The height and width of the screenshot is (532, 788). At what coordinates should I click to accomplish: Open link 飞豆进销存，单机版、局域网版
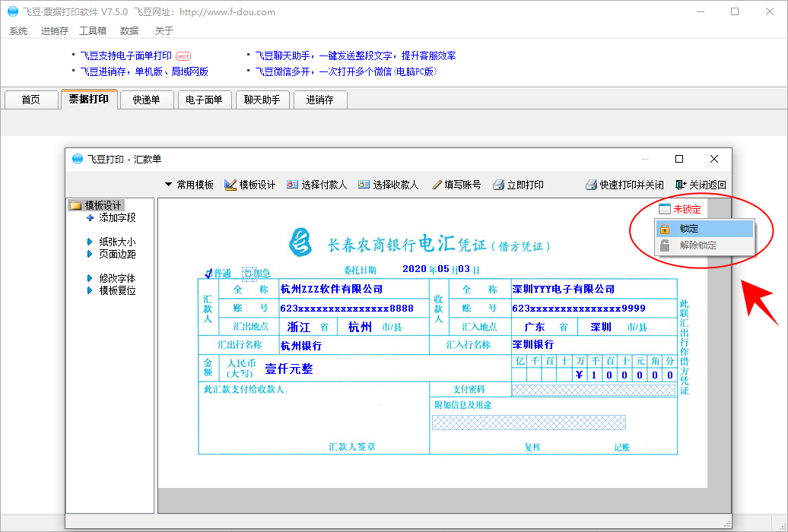point(145,71)
